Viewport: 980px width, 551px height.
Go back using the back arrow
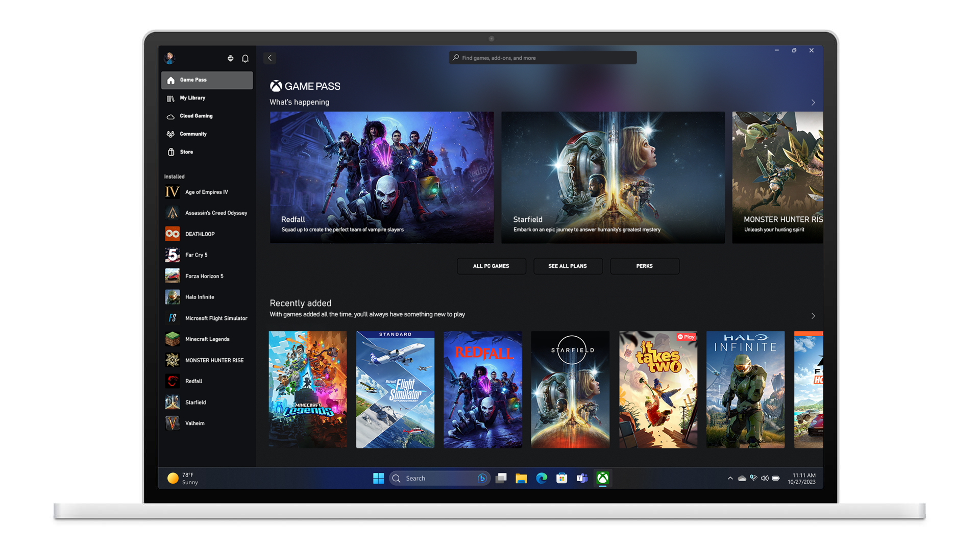[x=270, y=58]
